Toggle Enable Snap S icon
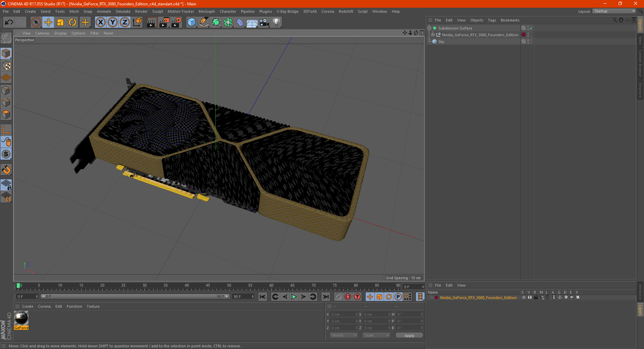The image size is (644, 349). pos(6,154)
